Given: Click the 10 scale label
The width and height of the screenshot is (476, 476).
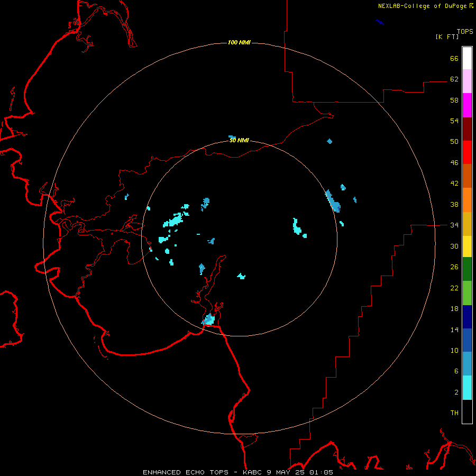Looking at the screenshot, I should 454,350.
